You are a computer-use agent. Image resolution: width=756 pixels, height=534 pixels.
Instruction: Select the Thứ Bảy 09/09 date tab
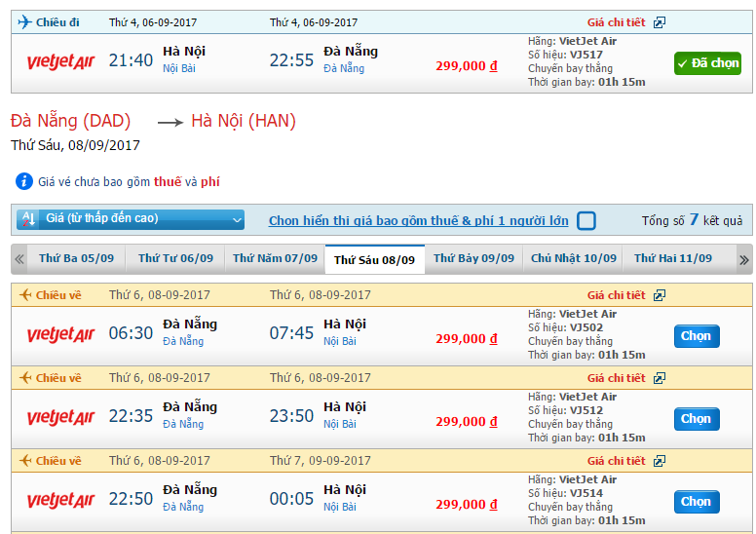[x=473, y=259]
